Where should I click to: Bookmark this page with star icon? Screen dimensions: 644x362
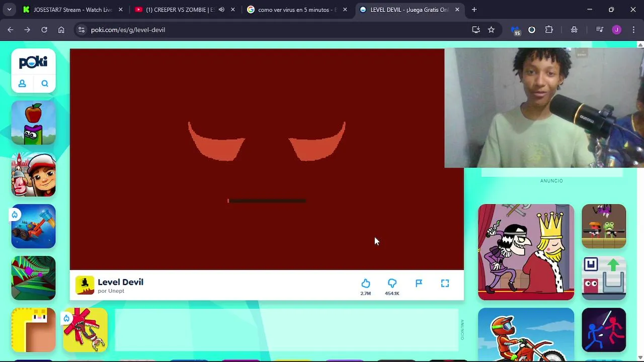click(x=491, y=30)
